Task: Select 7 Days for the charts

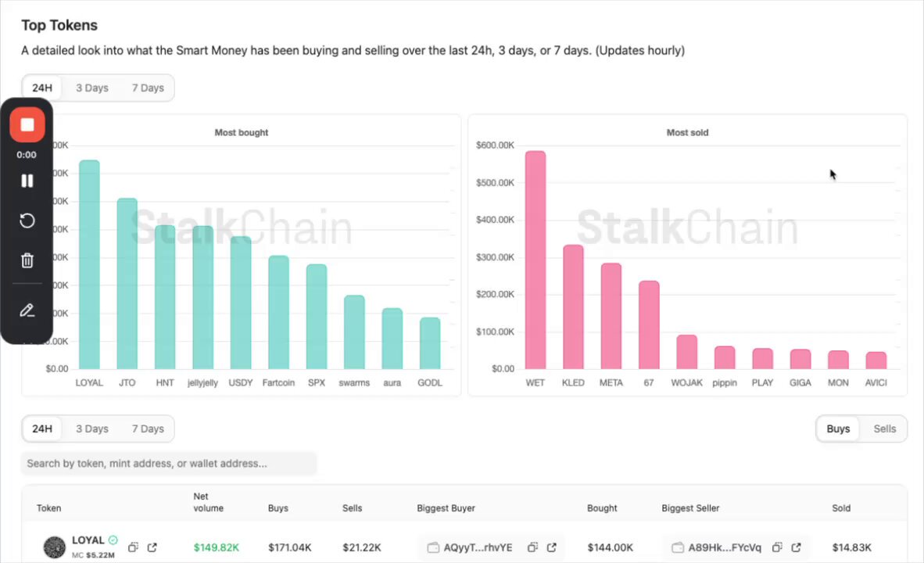Action: pos(148,88)
